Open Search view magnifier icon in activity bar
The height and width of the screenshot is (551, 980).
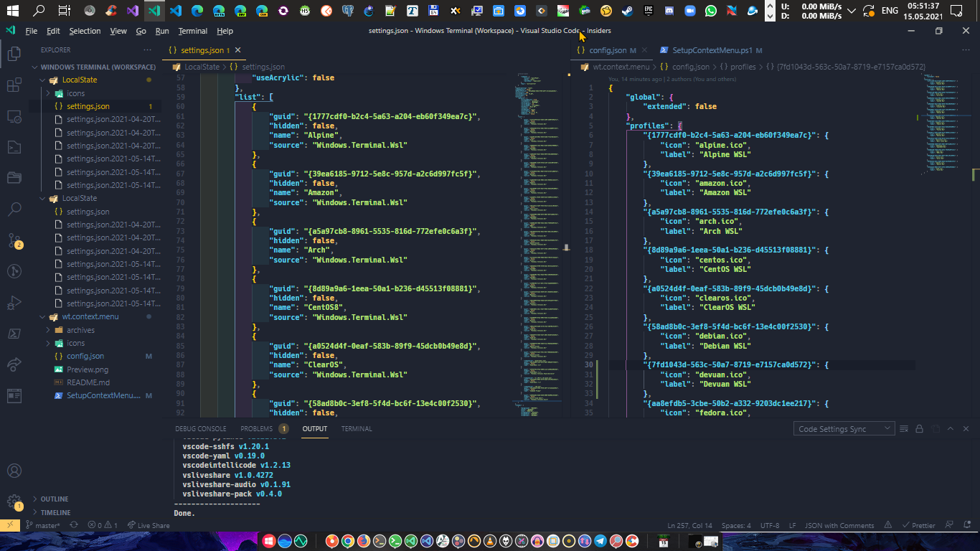14,209
